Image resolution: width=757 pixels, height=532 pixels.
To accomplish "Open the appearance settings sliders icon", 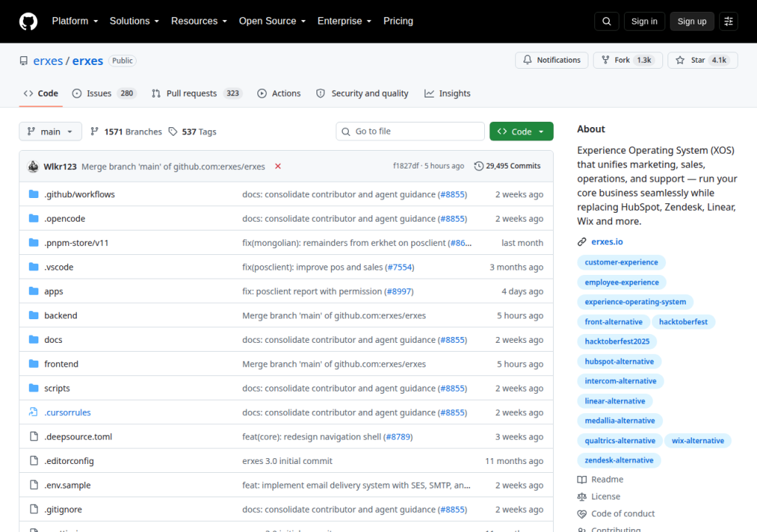I will pos(728,21).
